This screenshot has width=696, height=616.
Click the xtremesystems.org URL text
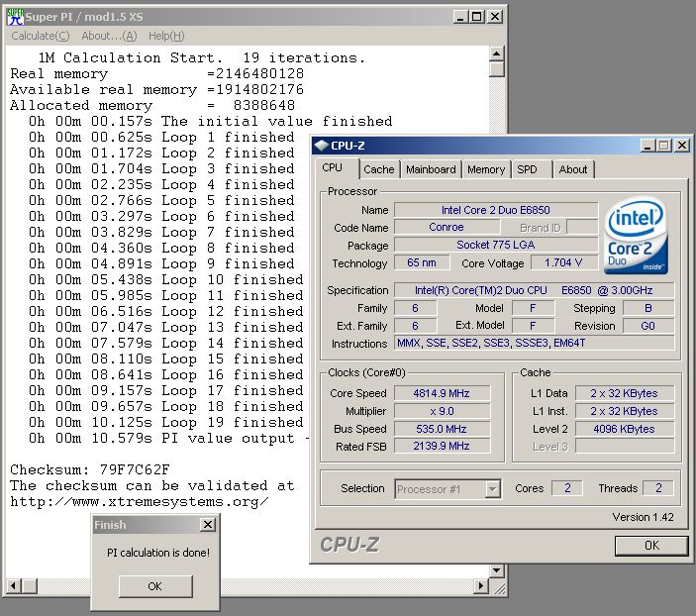click(x=139, y=502)
